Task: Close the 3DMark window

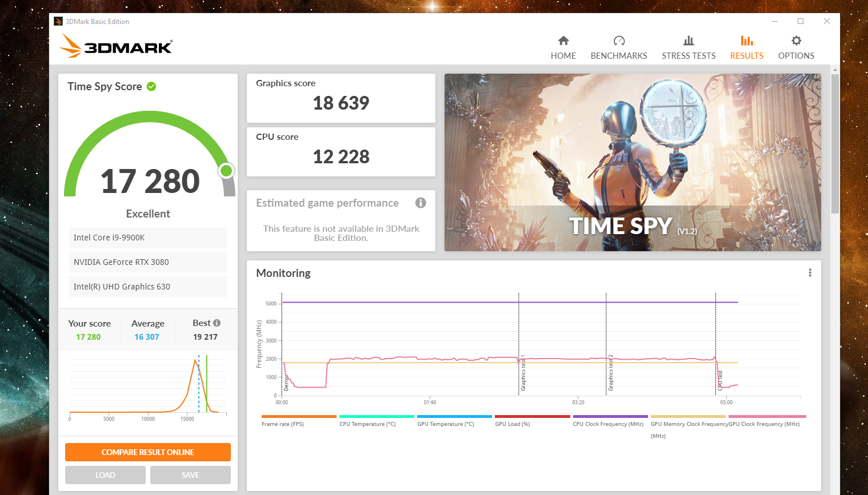Action: pyautogui.click(x=827, y=21)
